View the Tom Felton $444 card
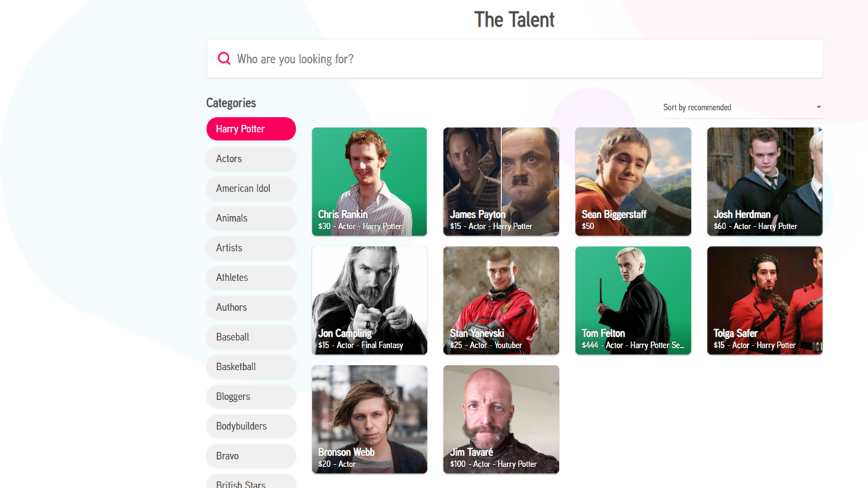The width and height of the screenshot is (868, 488). coord(633,301)
